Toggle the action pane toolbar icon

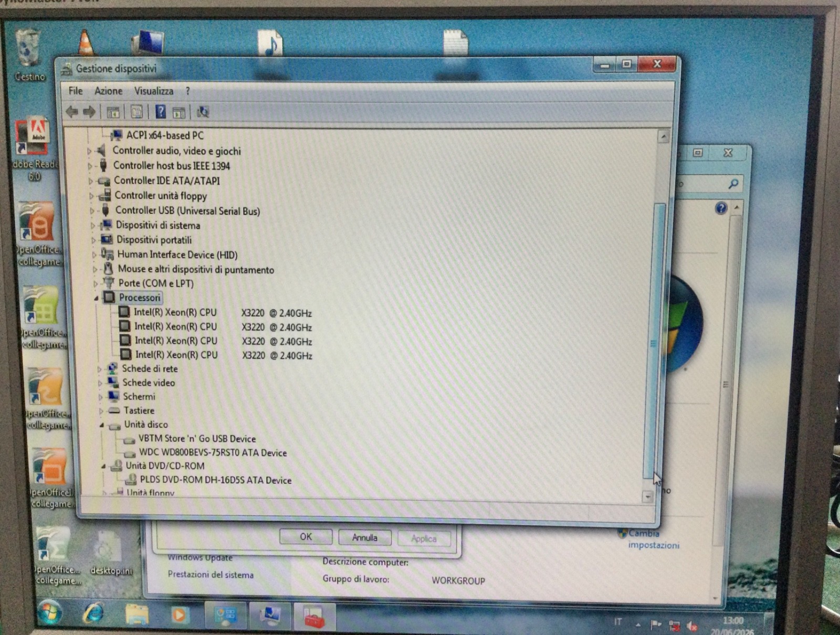click(x=179, y=112)
